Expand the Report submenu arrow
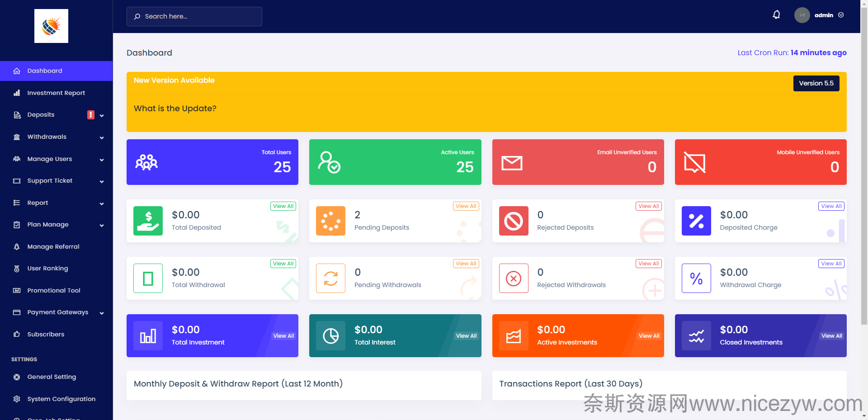The height and width of the screenshot is (420, 868). [102, 203]
